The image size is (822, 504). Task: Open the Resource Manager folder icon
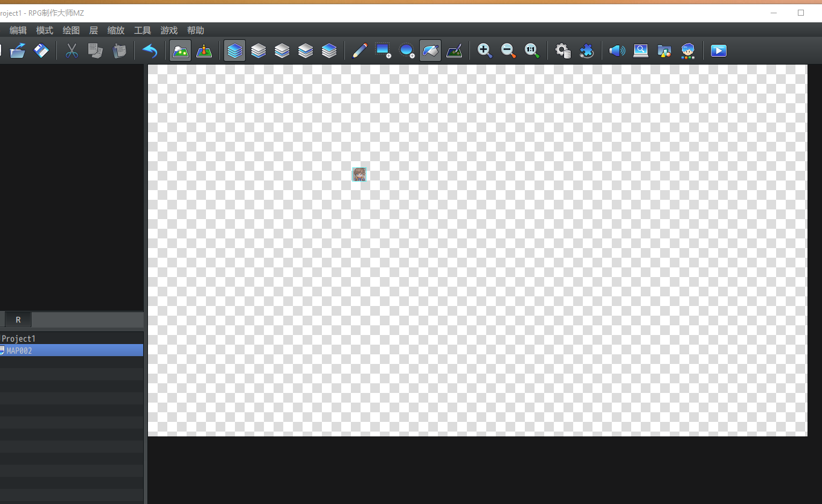[x=664, y=51]
